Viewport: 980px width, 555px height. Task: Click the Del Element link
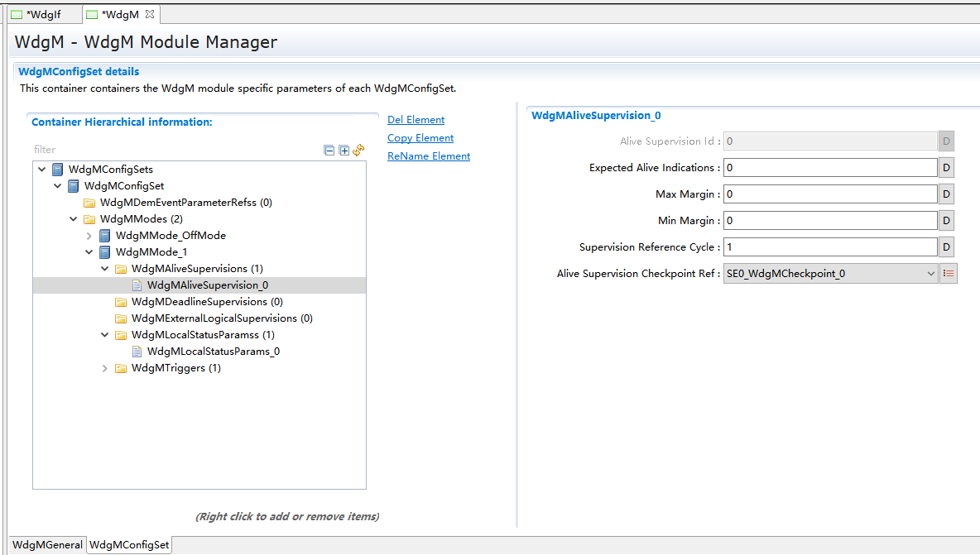416,120
